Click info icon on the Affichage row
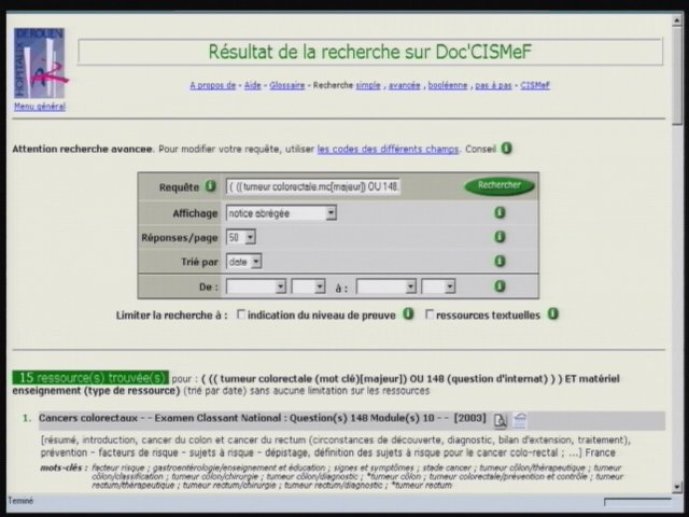The height and width of the screenshot is (517, 689). pyautogui.click(x=500, y=213)
